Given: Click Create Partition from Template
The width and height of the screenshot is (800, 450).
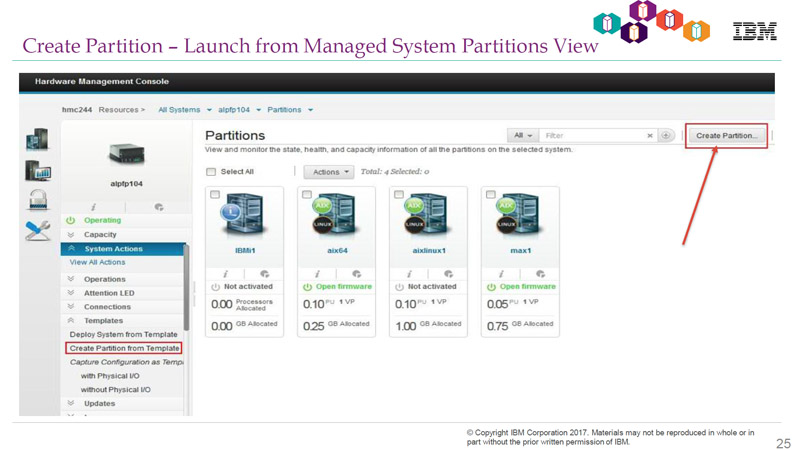Looking at the screenshot, I should click(x=124, y=348).
